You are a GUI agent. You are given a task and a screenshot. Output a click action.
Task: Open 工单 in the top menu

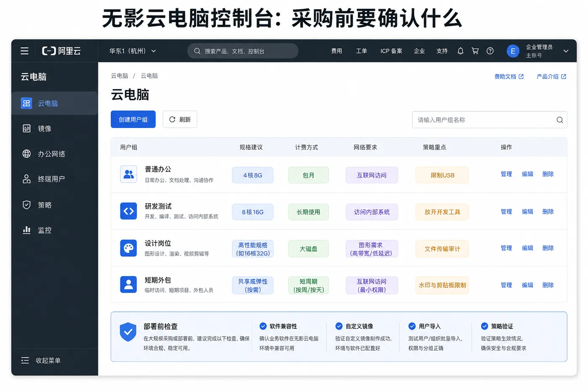click(x=361, y=51)
